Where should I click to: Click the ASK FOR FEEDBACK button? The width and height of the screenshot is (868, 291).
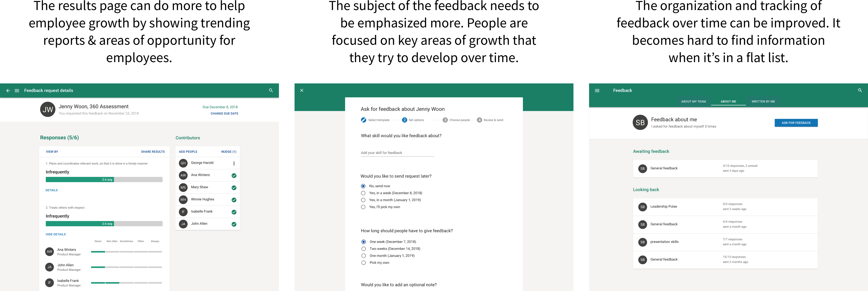[796, 123]
